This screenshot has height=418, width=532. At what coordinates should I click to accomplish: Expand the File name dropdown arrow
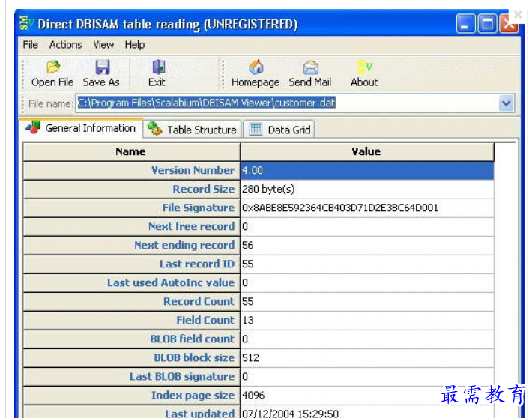[x=507, y=104]
